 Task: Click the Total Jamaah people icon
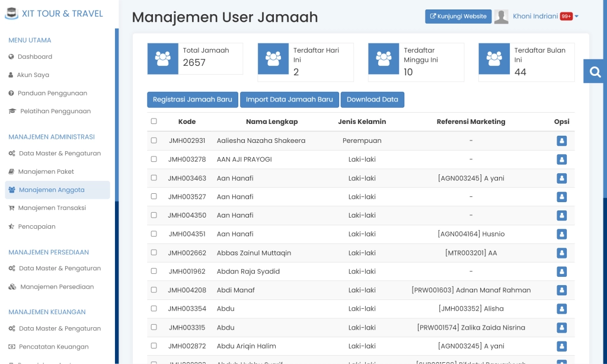162,58
